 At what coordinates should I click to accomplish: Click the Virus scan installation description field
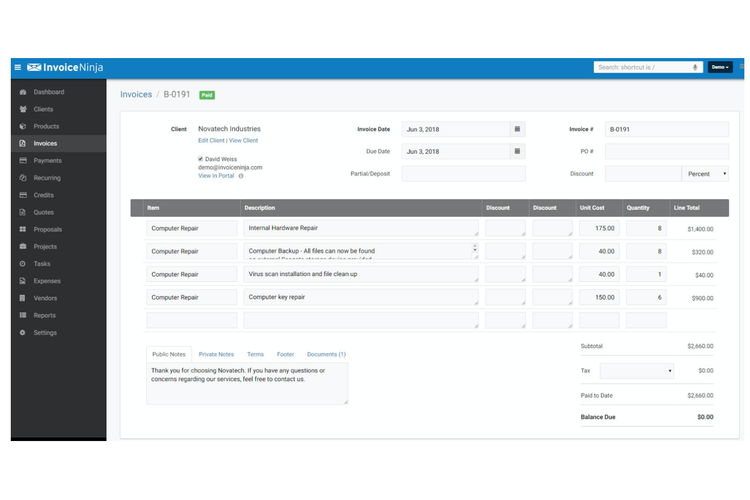(x=361, y=274)
